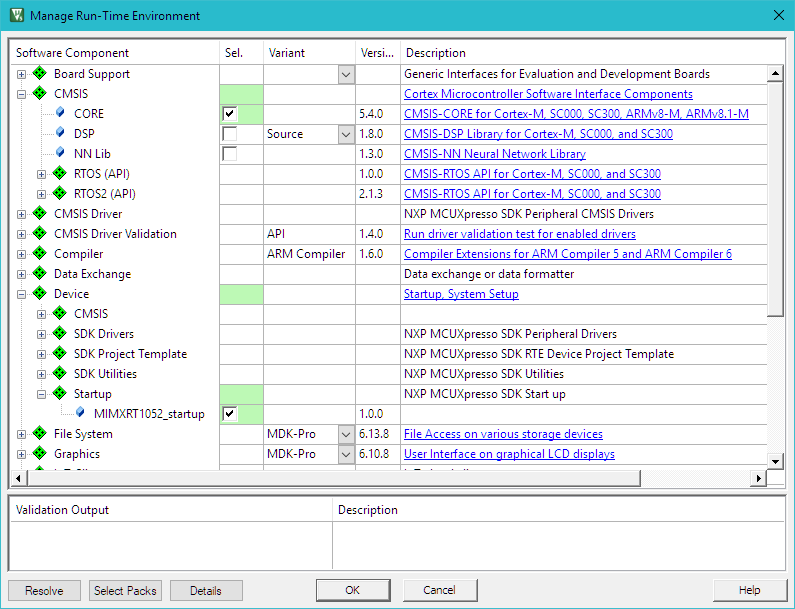795x609 pixels.
Task: Open the Board Support variant dropdown
Action: point(346,75)
